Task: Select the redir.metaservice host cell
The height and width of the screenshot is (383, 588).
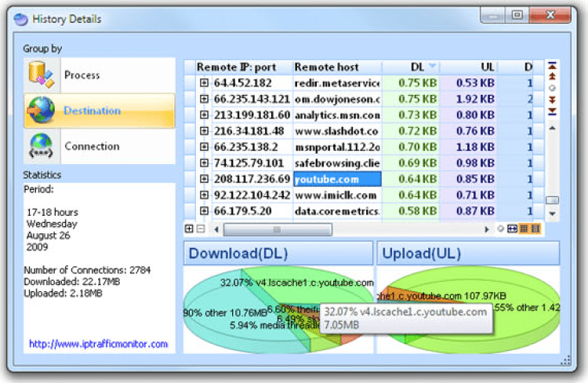Action: (x=337, y=83)
